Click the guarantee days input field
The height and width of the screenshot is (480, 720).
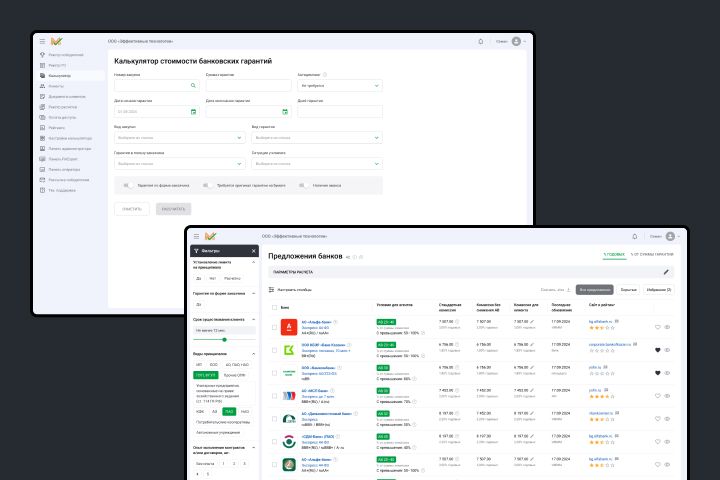click(x=340, y=112)
